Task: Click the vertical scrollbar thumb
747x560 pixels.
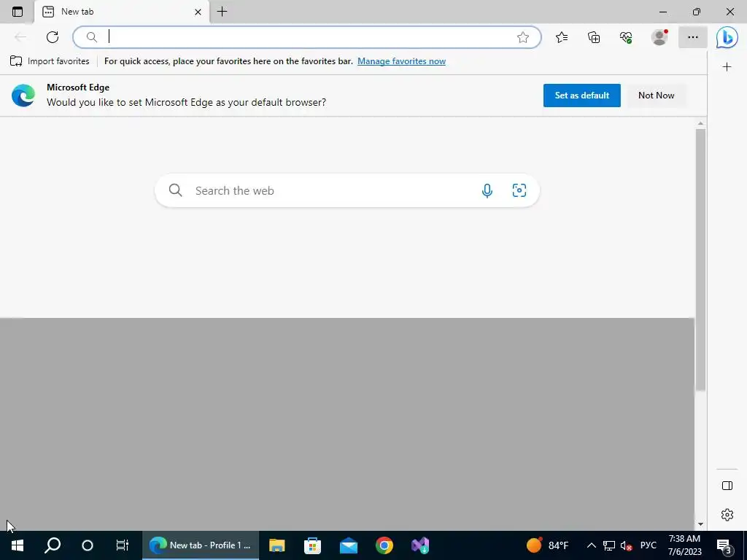Action: (700, 260)
